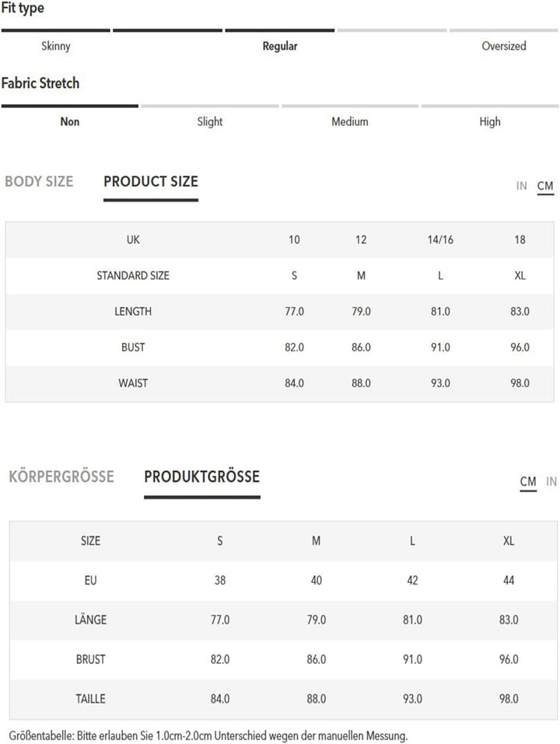Image resolution: width=560 pixels, height=744 pixels.
Task: Click the Non fabric stretch label
Action: 70,121
